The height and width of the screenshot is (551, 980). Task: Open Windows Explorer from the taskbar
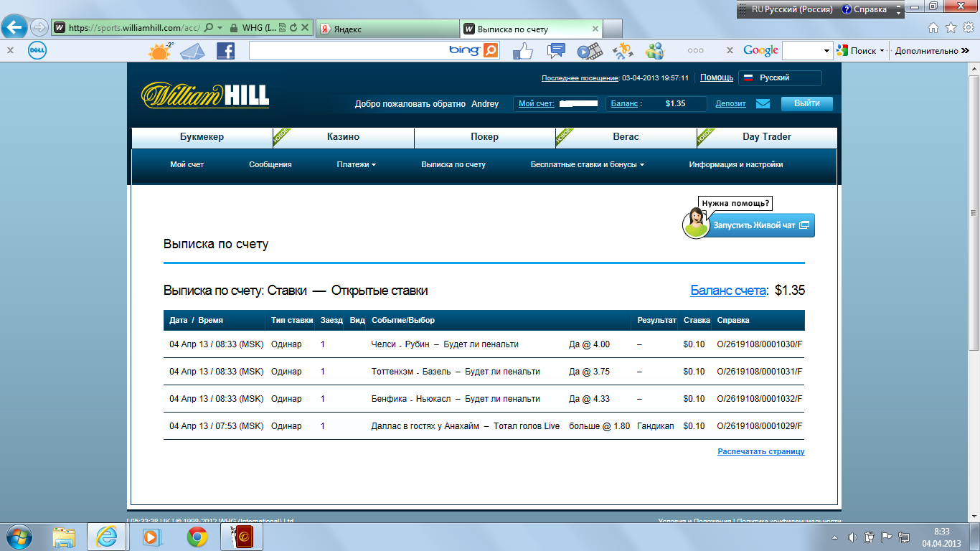tap(64, 537)
